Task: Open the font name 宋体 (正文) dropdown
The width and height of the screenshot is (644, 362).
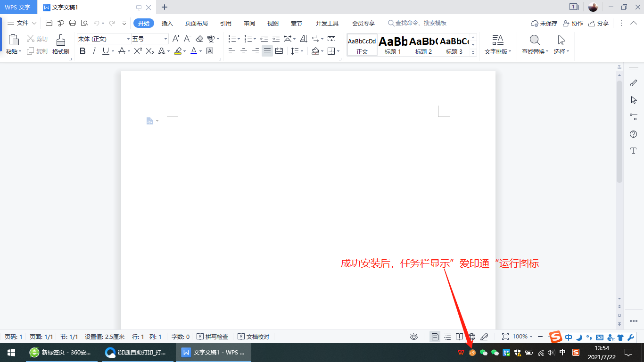Action: (x=104, y=39)
